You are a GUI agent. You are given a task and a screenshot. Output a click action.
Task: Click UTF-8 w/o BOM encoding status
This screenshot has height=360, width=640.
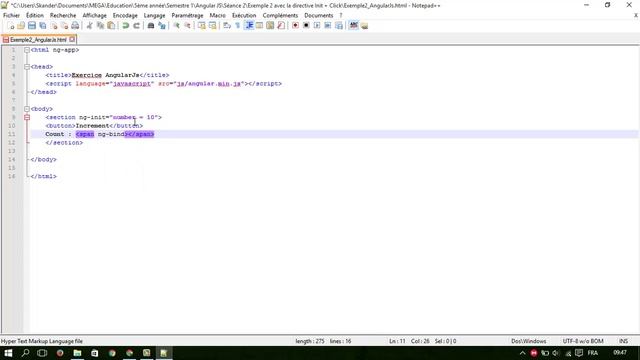pos(583,341)
